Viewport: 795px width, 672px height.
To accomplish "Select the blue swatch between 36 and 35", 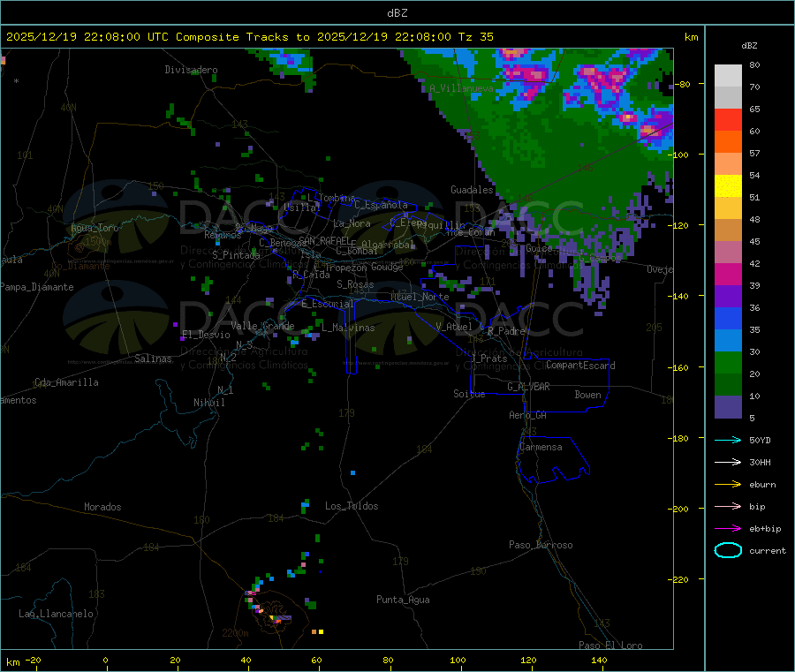I will (x=728, y=318).
